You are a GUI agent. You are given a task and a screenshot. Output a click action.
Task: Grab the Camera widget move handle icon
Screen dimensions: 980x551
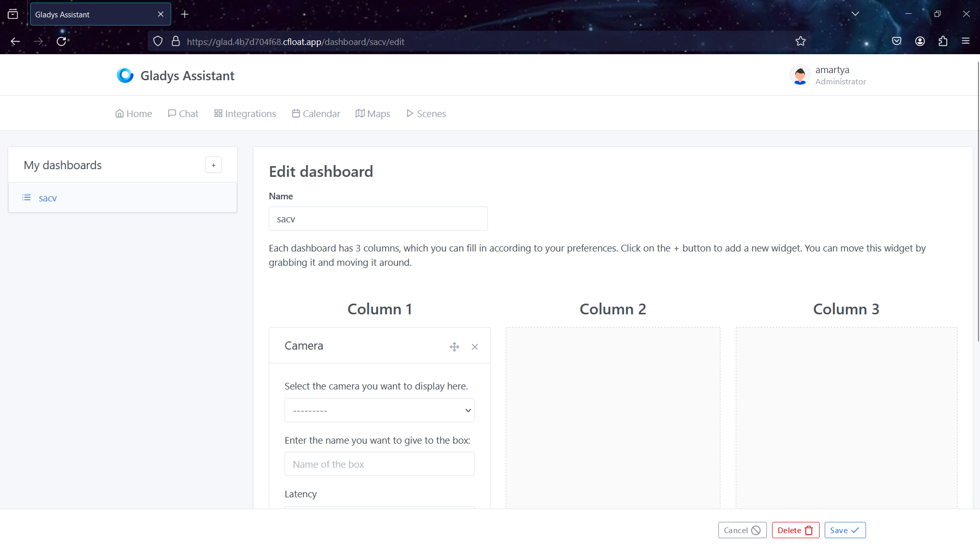coord(454,347)
